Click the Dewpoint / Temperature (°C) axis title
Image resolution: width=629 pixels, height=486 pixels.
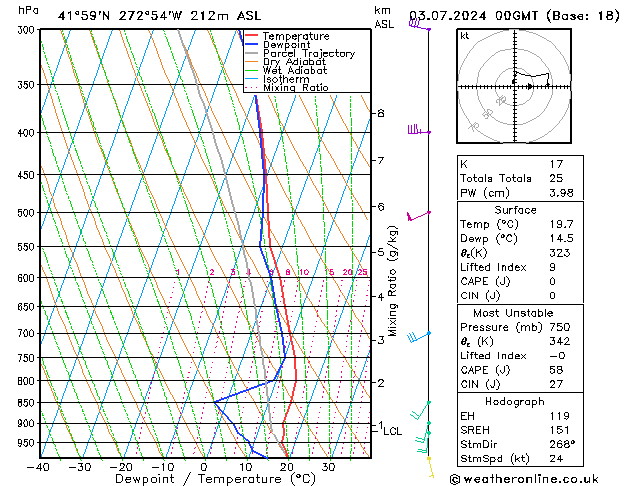(x=215, y=479)
